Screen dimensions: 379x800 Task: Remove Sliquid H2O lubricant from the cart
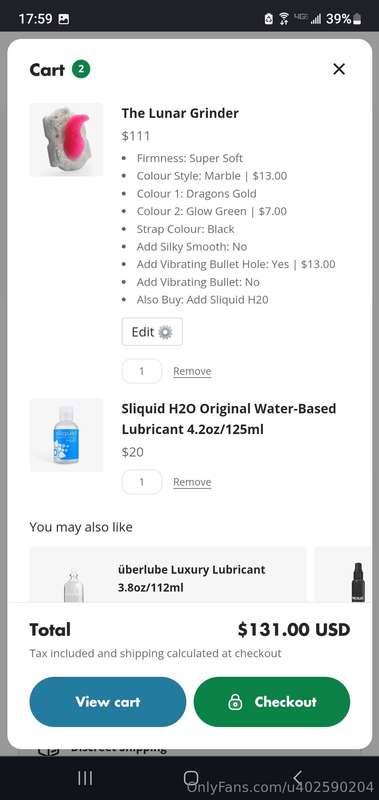point(192,482)
